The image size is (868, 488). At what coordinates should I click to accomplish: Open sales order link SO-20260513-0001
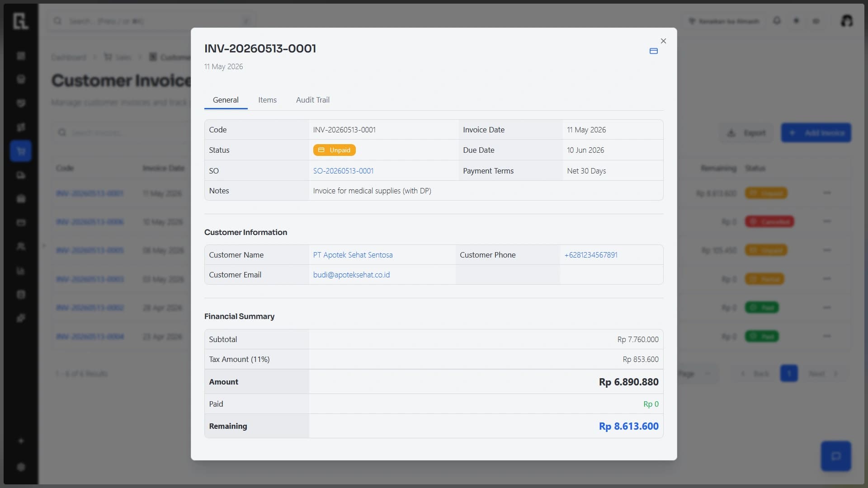(x=343, y=171)
